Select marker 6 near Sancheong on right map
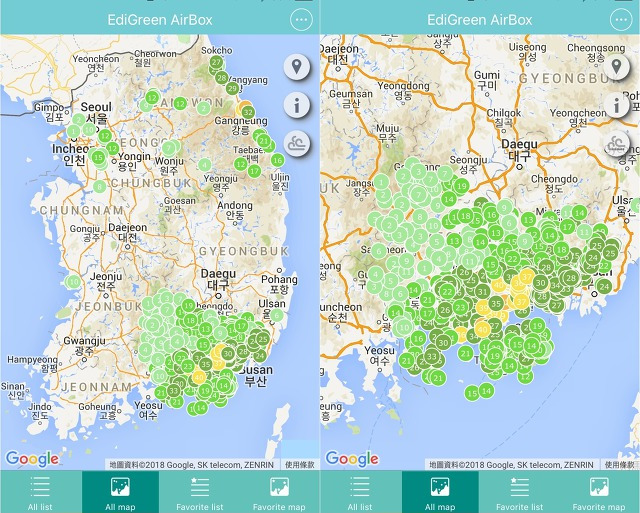Screen dimensions: 640x513 click(x=378, y=251)
